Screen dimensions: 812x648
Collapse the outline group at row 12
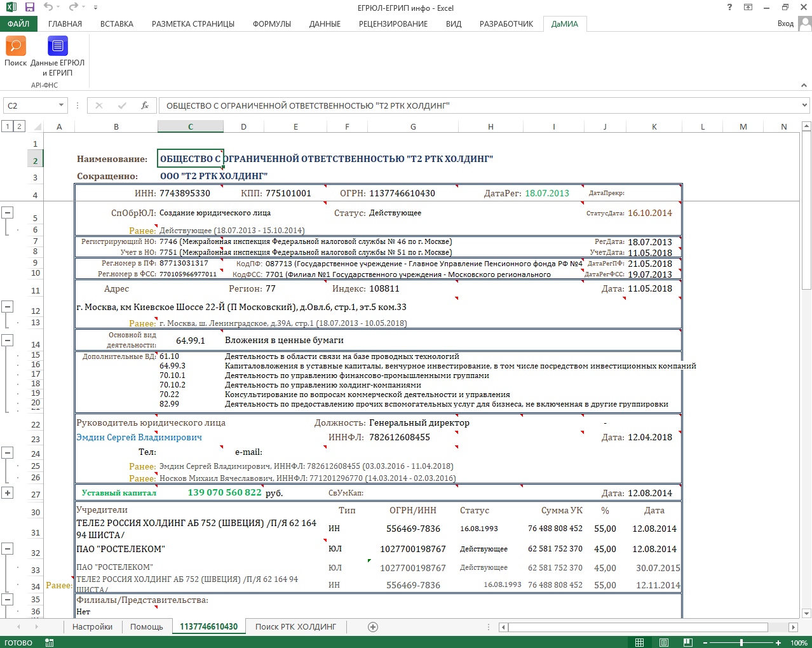(x=8, y=307)
